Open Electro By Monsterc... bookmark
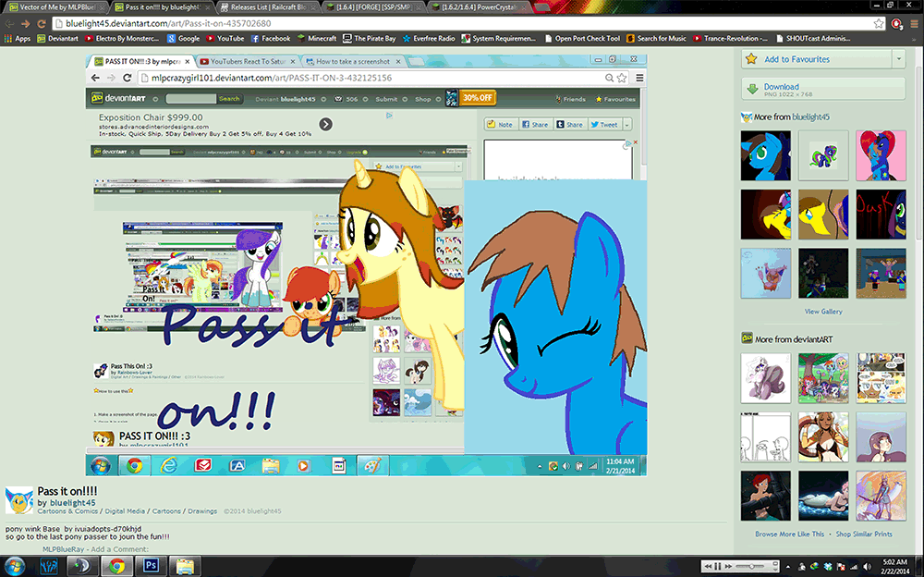This screenshot has width=924, height=577. (x=122, y=38)
